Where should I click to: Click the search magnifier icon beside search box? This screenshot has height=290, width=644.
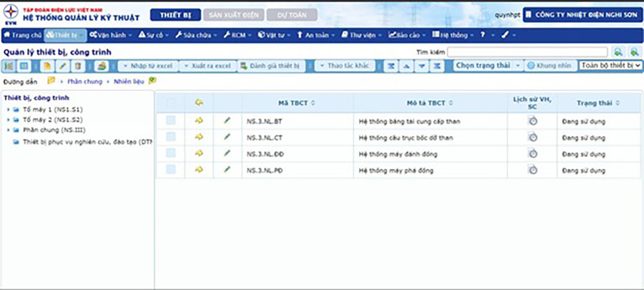click(618, 52)
